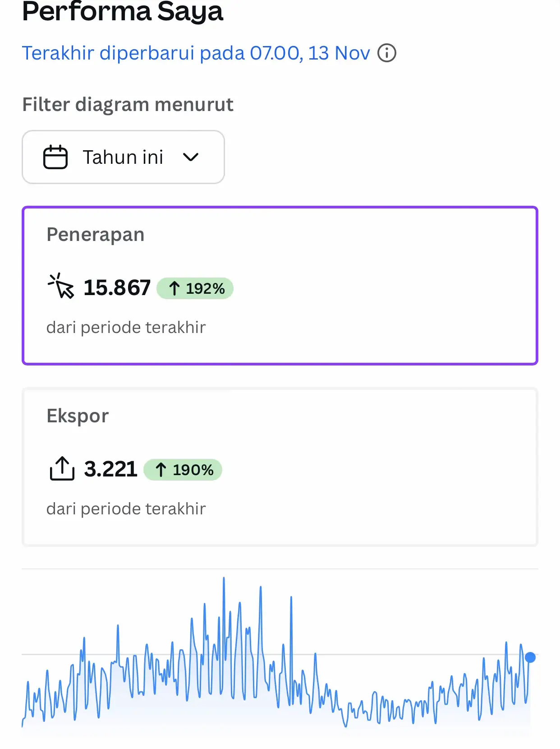Screen dimensions: 560x749
Task: Switch to the Ekspor metric card title
Action: point(78,416)
